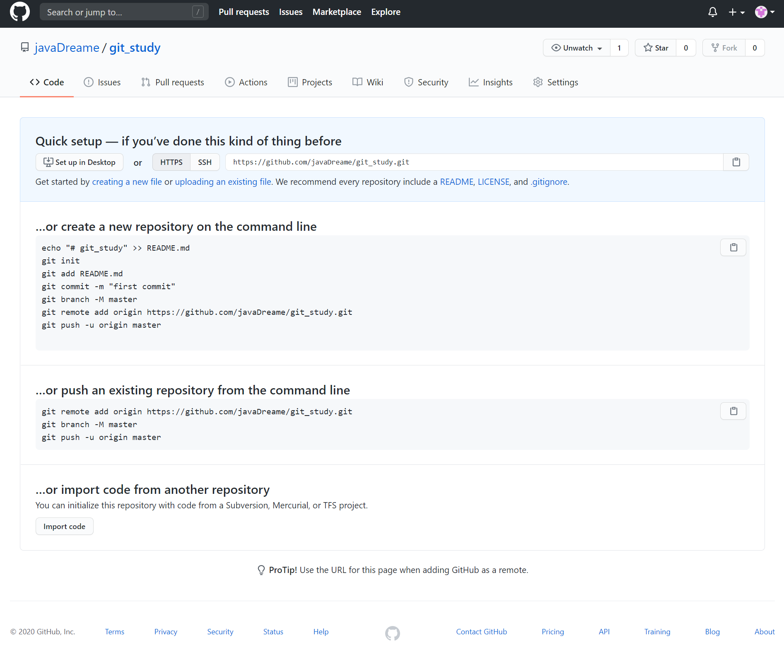The image size is (784, 672).
Task: Click the LICENSE recommendation link
Action: click(493, 182)
